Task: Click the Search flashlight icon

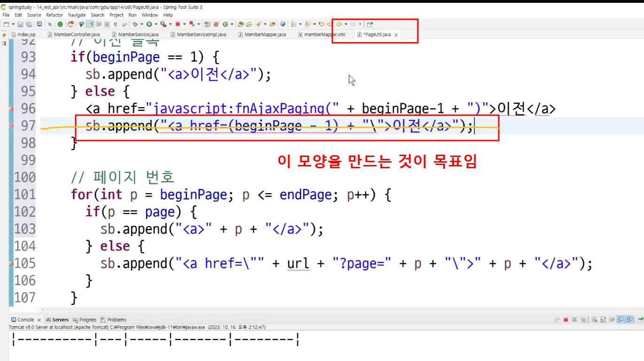Action: tap(258, 24)
